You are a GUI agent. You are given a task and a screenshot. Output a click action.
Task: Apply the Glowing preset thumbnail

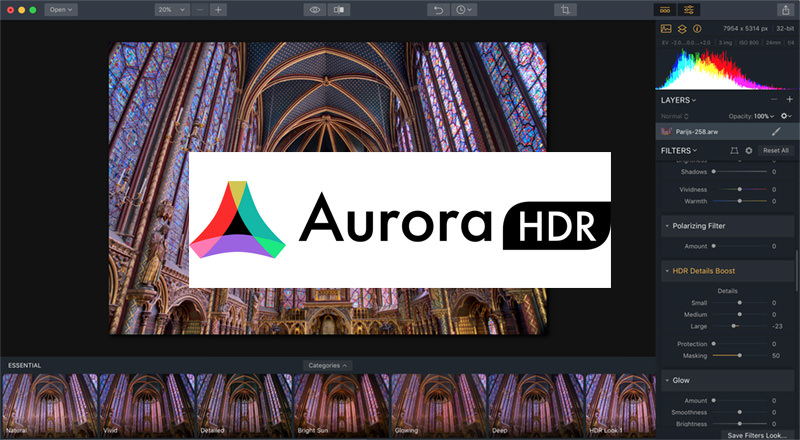(439, 405)
